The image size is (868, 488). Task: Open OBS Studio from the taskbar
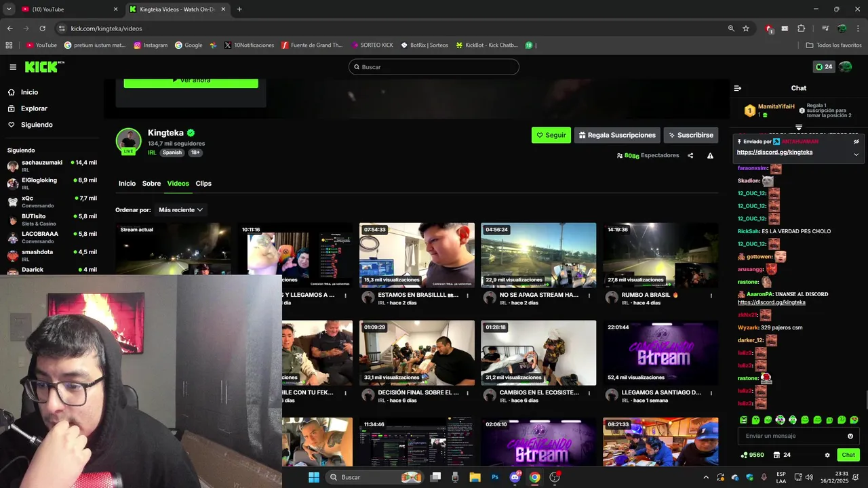pyautogui.click(x=555, y=477)
